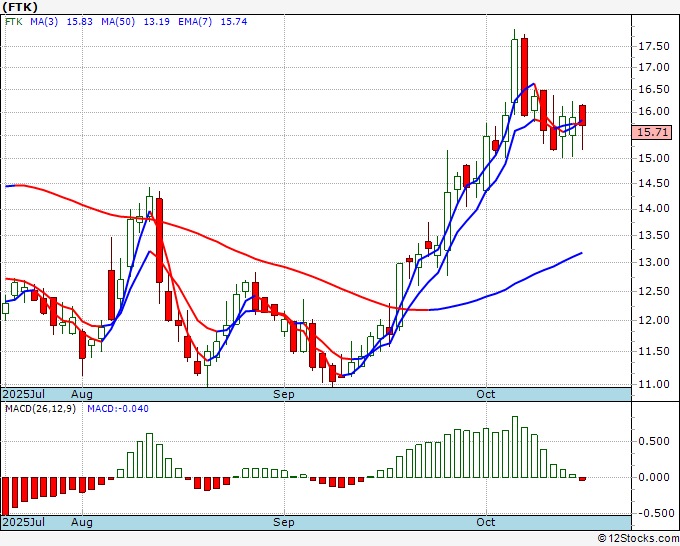
Task: Click 2025Jul on the price chart time axis
Action: click(x=24, y=394)
